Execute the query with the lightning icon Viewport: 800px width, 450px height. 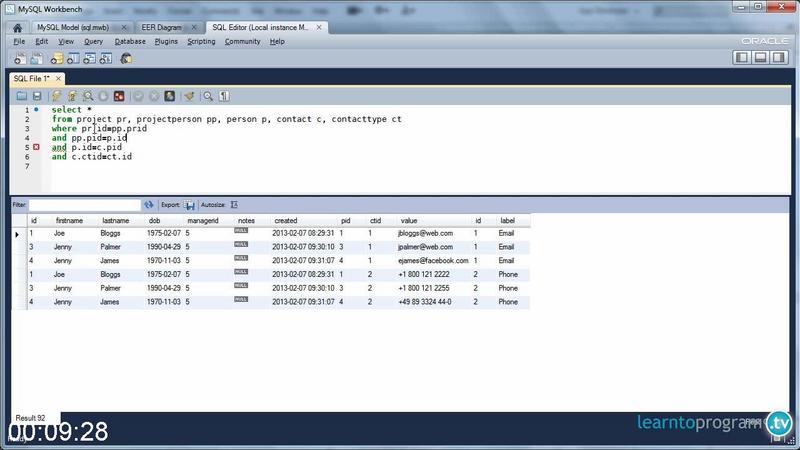tap(57, 96)
